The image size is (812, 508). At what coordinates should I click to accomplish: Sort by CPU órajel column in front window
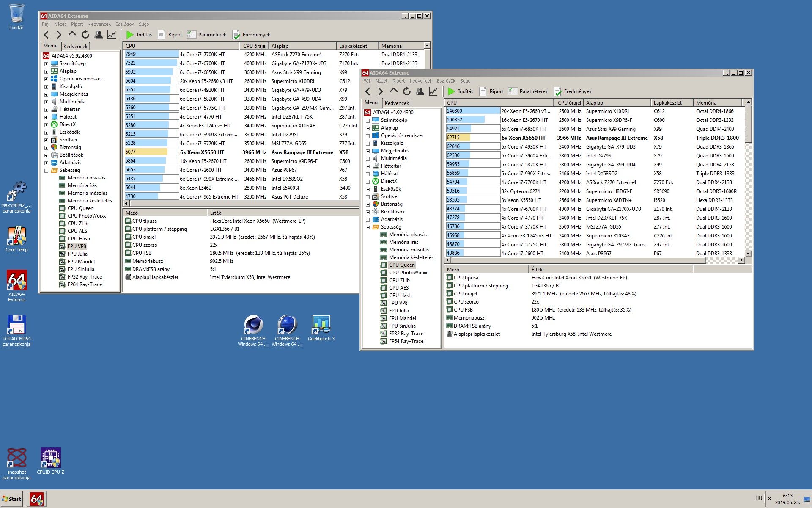coord(569,103)
